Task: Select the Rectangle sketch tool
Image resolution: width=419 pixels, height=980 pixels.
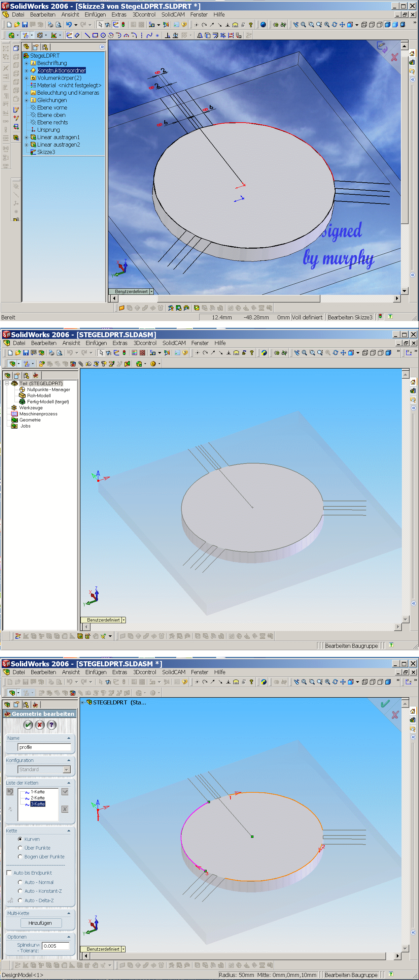Action: 95,35
